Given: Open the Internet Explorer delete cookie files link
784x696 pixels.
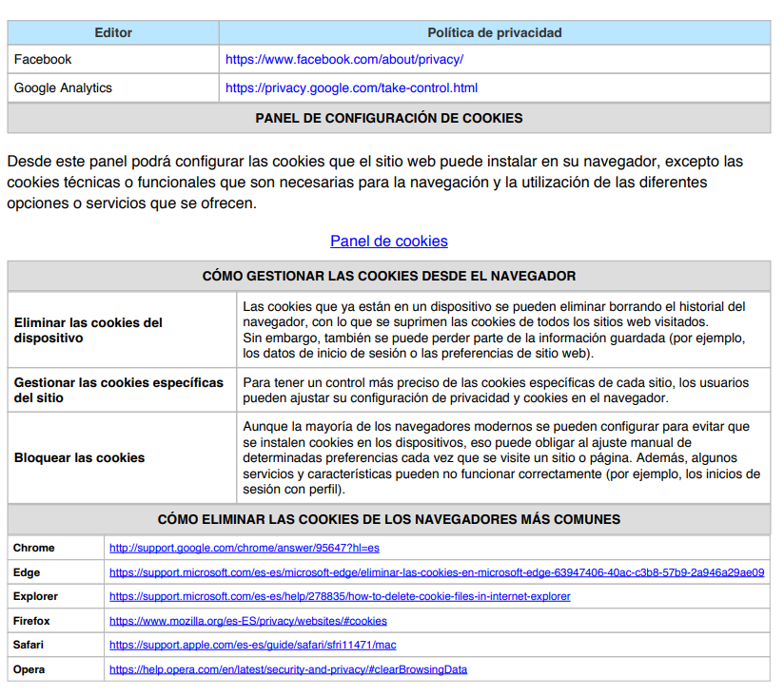Looking at the screenshot, I should (x=340, y=596).
